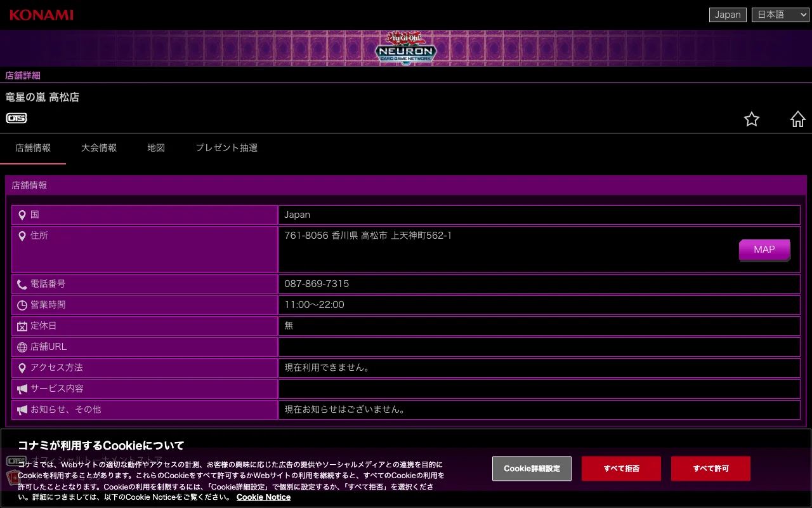Open the 地図 tab
The image size is (812, 508).
[x=156, y=148]
